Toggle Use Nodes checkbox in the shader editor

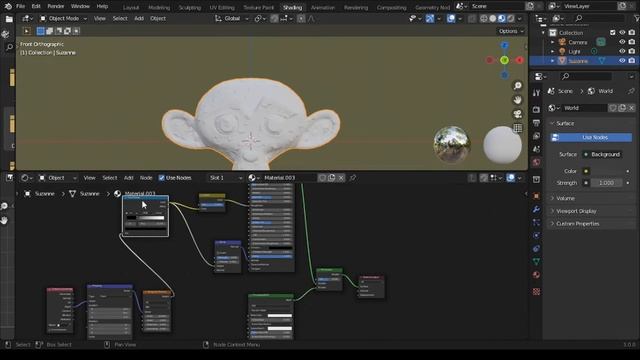(x=162, y=178)
